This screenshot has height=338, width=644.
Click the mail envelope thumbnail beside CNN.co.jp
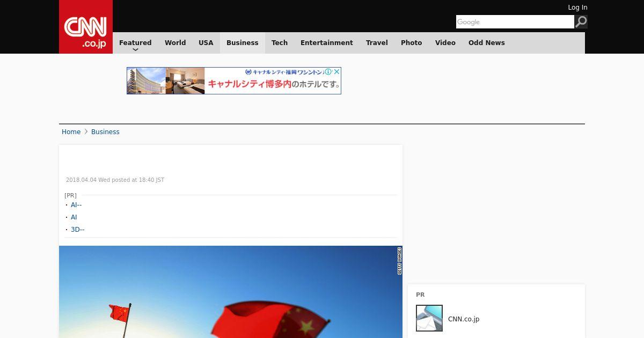pos(429,318)
